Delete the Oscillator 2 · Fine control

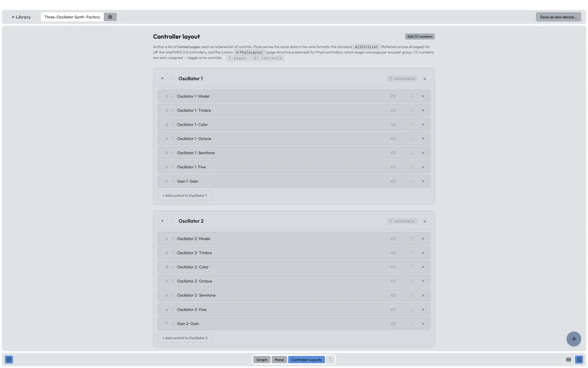coord(423,310)
